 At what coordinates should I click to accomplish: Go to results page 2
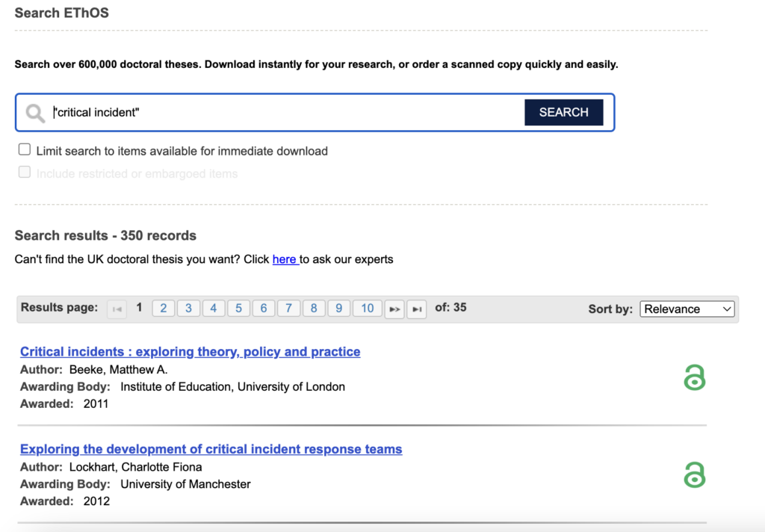point(163,308)
